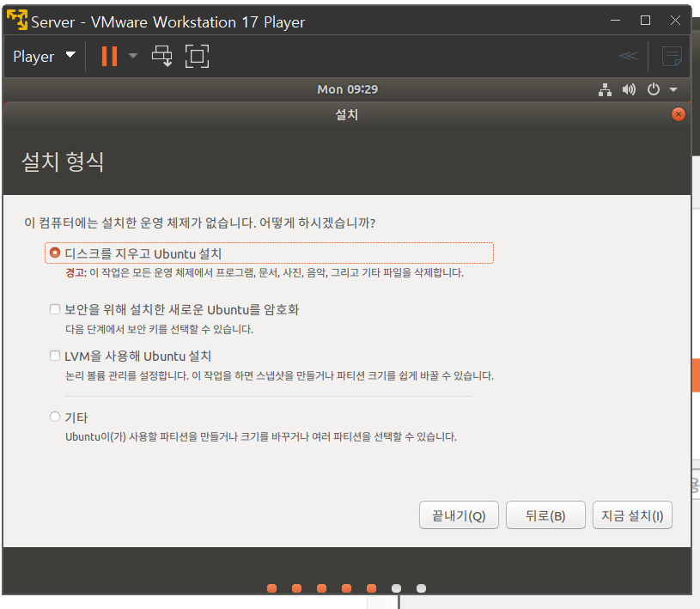Send Ctrl+Alt+Del to the virtual machine
Screen dimensions: 700x609
point(161,56)
